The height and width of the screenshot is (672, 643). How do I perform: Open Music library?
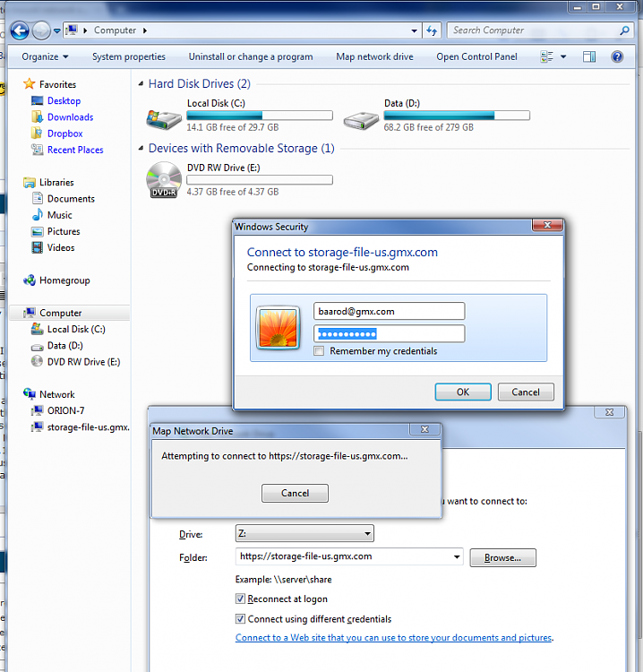tap(59, 215)
